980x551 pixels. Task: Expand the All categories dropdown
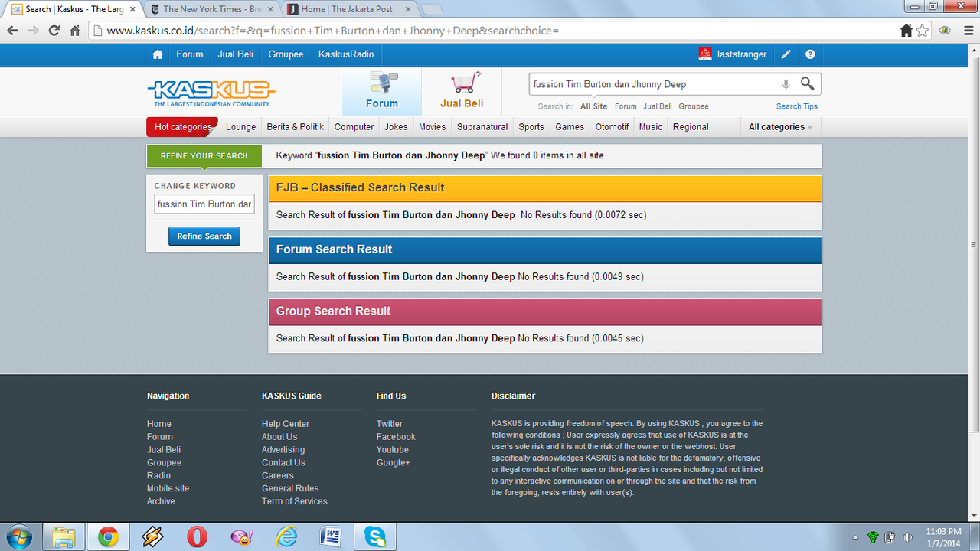coord(780,127)
